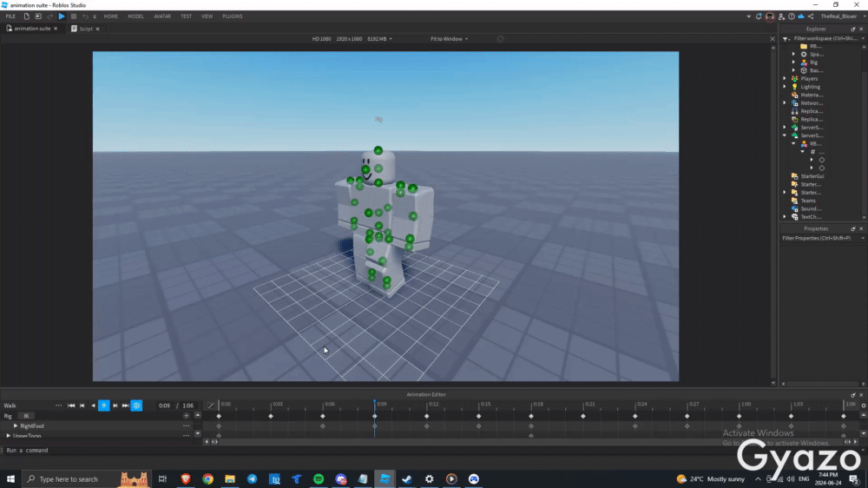Image resolution: width=868 pixels, height=488 pixels.
Task: Open the quick-access toolbar customize arrow
Action: coord(95,16)
